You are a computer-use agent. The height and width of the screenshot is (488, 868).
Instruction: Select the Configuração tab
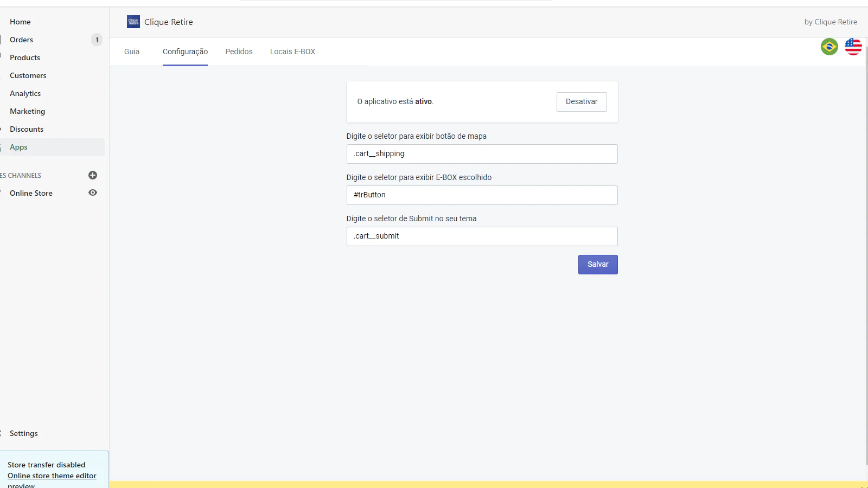click(185, 52)
